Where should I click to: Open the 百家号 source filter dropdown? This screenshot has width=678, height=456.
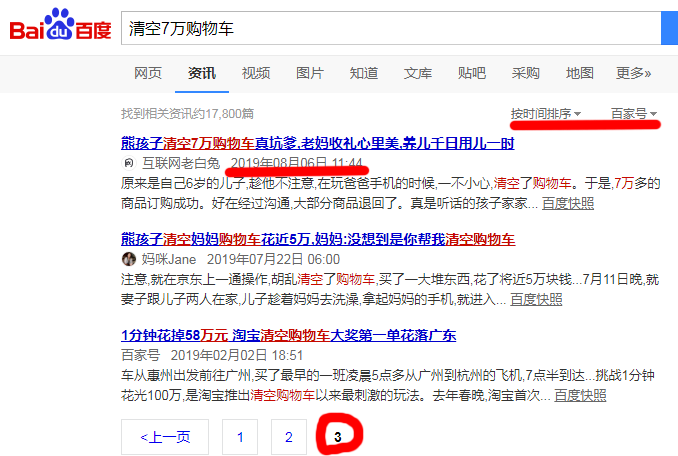pos(634,114)
